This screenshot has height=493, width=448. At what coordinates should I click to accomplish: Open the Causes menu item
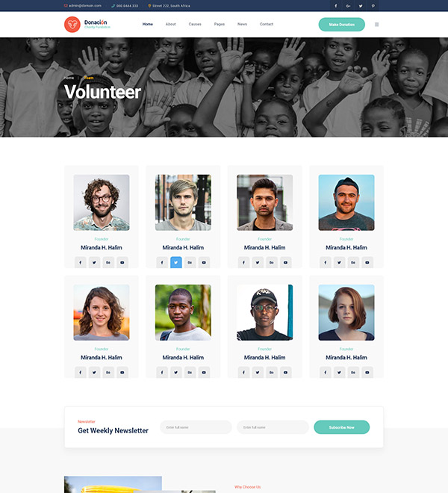tap(195, 24)
